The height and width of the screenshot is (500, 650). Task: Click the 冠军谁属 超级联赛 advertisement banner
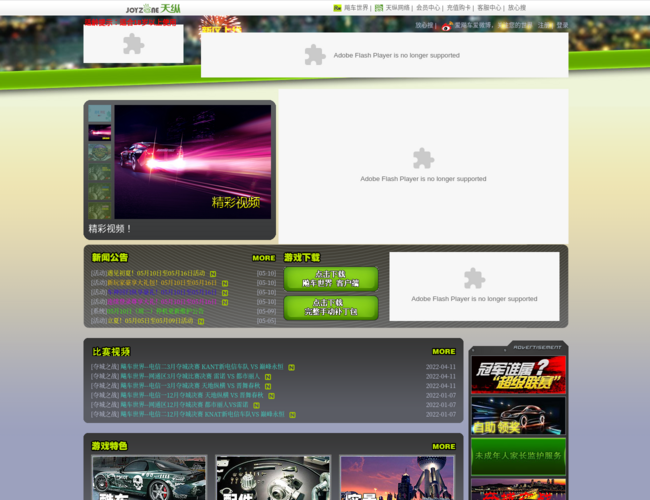pos(518,374)
